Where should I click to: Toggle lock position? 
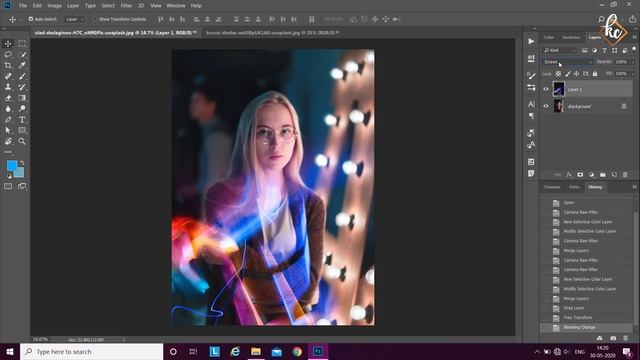pos(577,74)
